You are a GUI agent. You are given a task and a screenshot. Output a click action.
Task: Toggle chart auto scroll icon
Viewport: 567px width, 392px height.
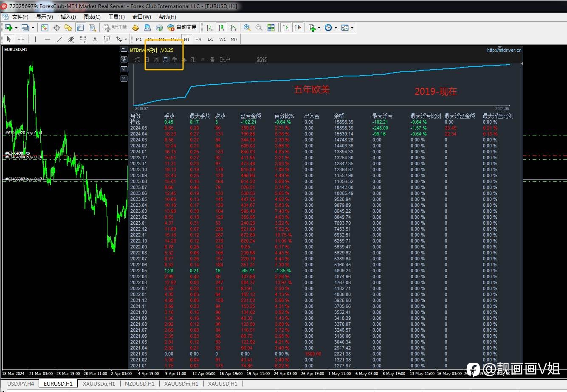click(286, 28)
